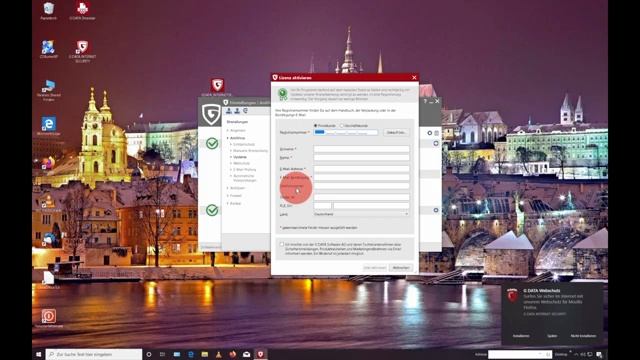Open File Explorer from the taskbar
The height and width of the screenshot is (360, 640).
204,354
